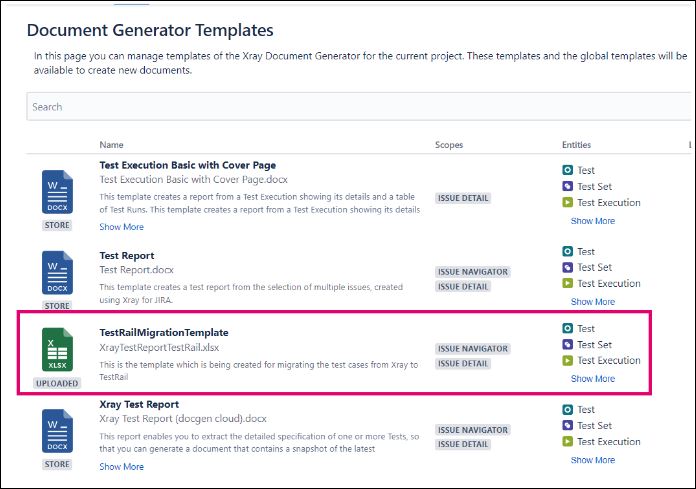The image size is (696, 489).
Task: Click the Entities column header
Action: tap(576, 146)
